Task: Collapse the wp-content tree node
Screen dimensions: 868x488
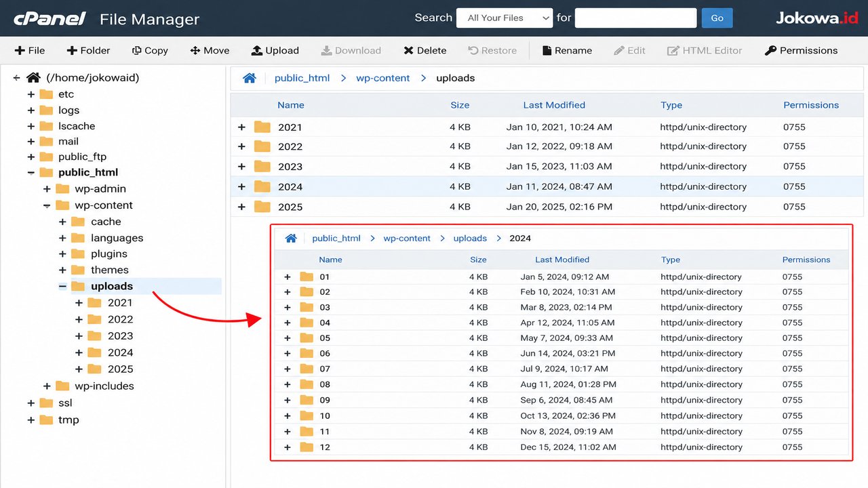Action: pos(47,205)
